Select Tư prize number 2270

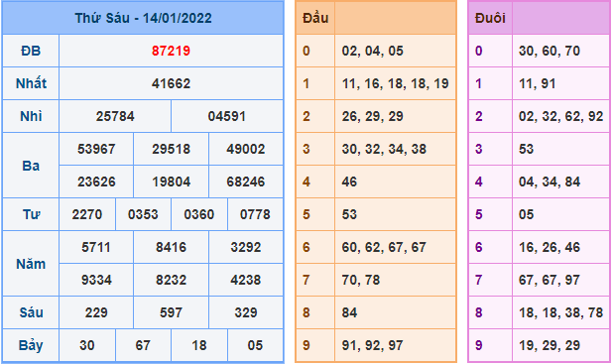(87, 214)
